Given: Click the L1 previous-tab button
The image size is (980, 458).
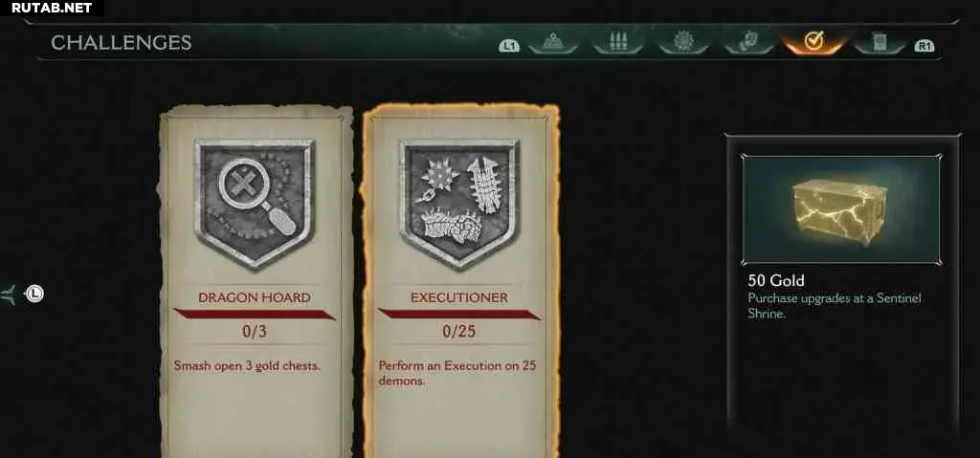Looking at the screenshot, I should coord(509,46).
